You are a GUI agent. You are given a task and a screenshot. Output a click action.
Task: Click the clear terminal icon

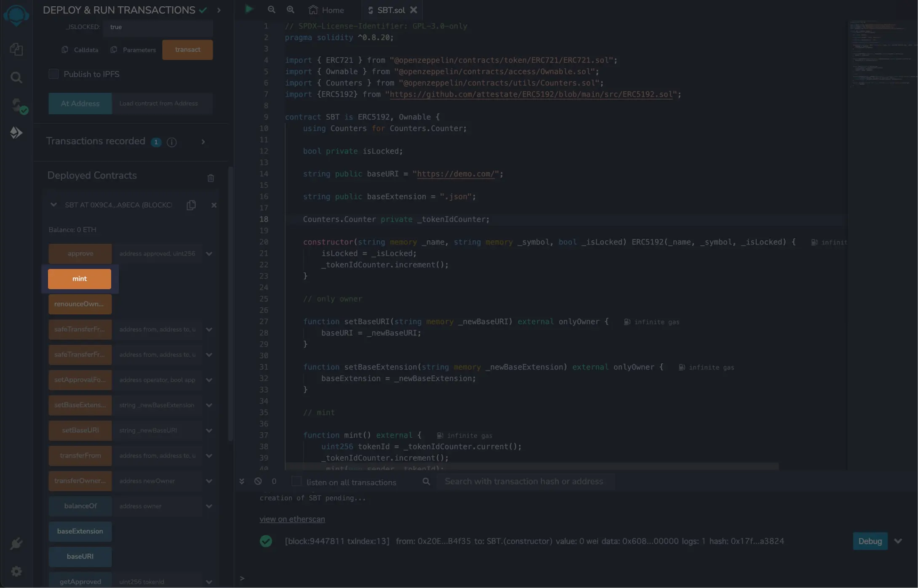258,481
